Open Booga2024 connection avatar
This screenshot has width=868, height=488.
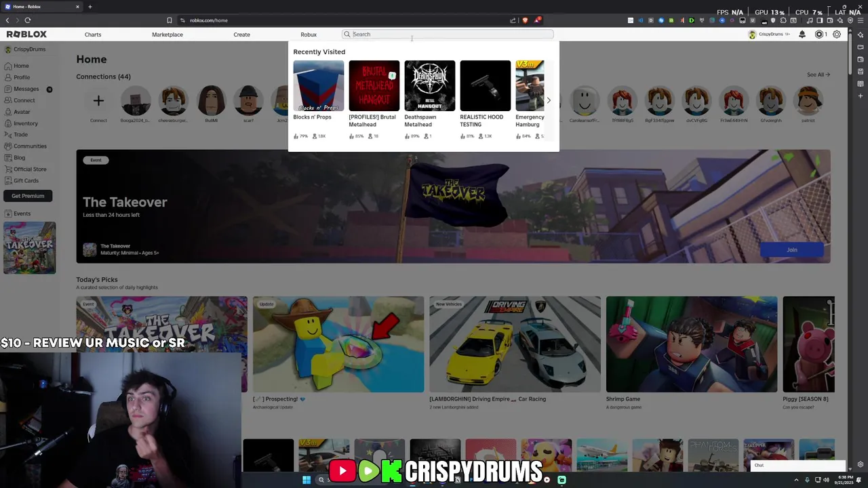pos(136,101)
